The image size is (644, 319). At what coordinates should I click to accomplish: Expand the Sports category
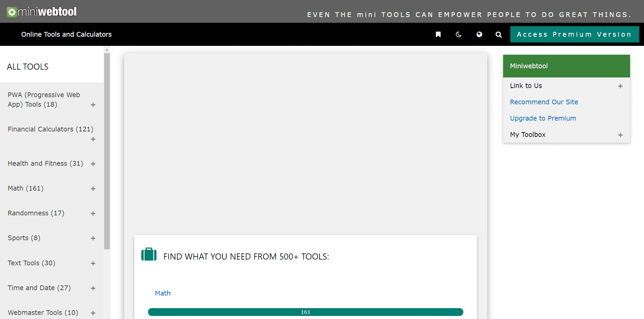(93, 238)
